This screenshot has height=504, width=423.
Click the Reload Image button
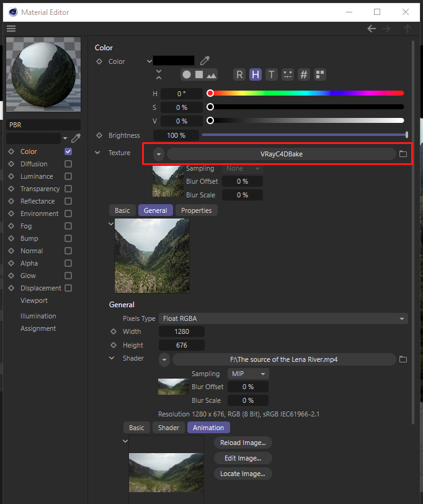(243, 443)
